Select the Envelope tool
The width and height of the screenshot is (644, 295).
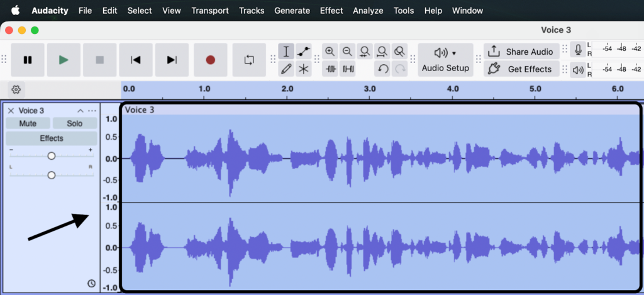pos(304,52)
